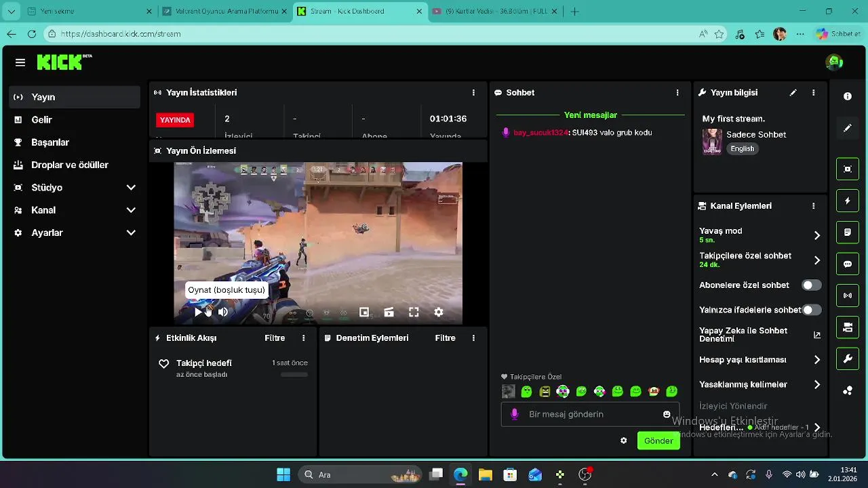Toggle Abonelere özel sohbet switch

811,285
